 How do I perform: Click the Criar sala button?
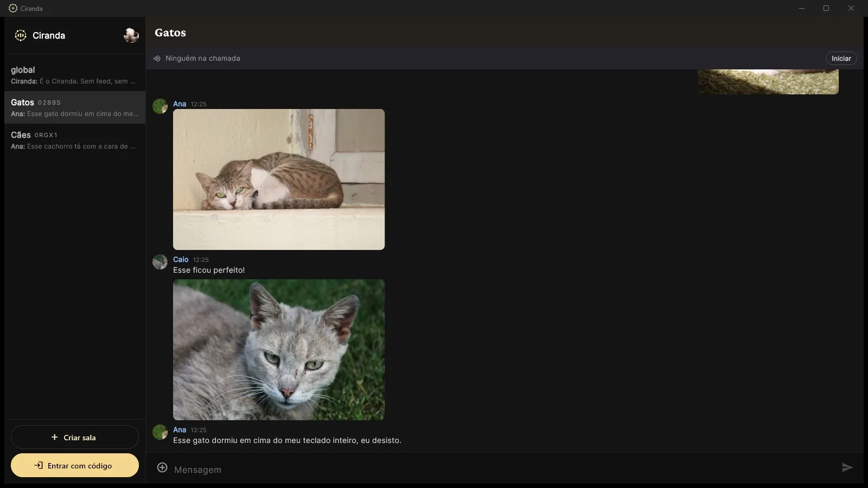click(x=75, y=437)
